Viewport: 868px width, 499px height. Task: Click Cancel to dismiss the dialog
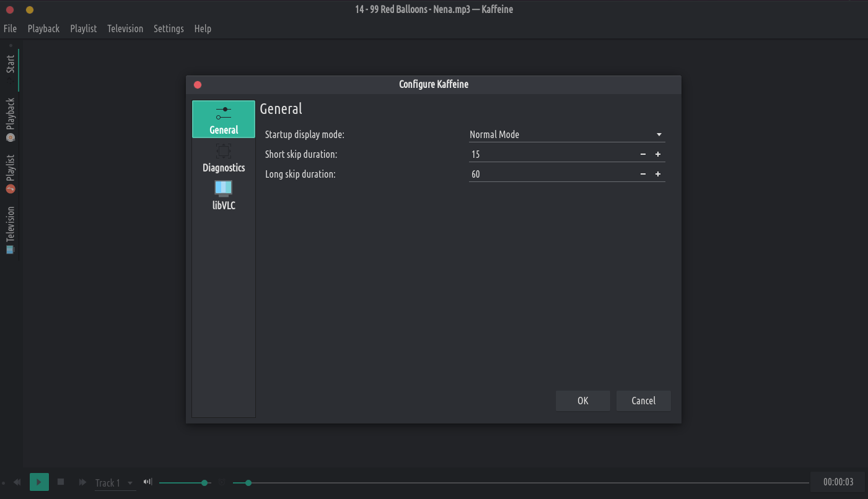coord(644,401)
